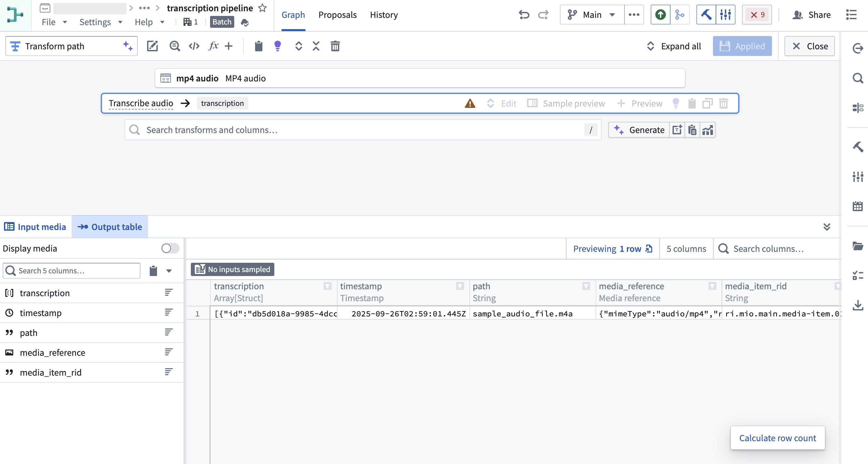
Task: Switch to the Proposals tab
Action: point(337,15)
